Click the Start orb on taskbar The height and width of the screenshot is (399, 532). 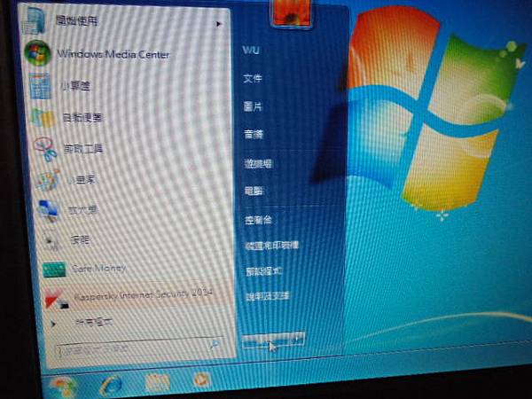62,387
